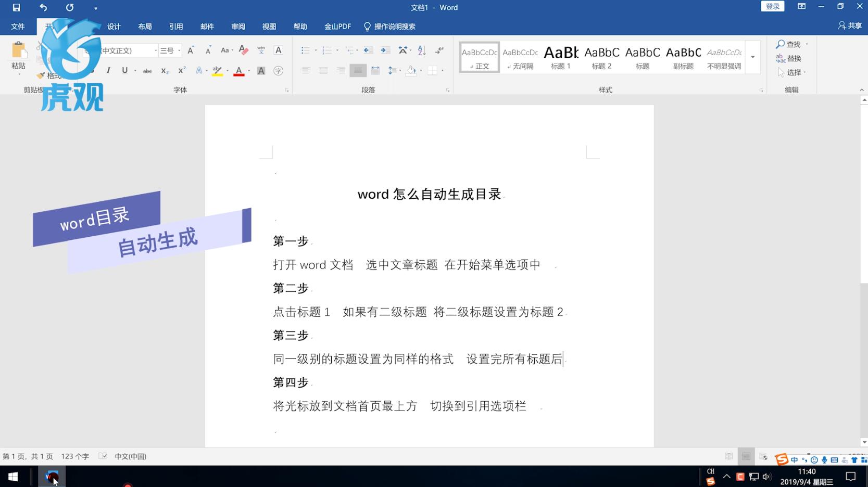Click the Asian layout icon

pyautogui.click(x=403, y=50)
